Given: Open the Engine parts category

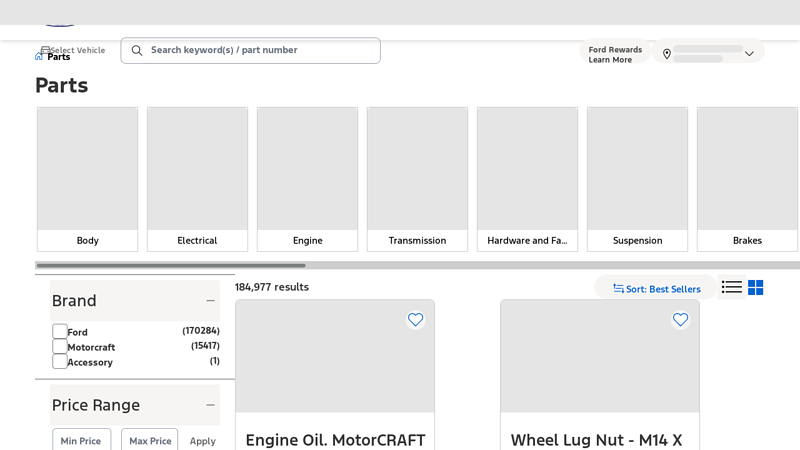Looking at the screenshot, I should pyautogui.click(x=308, y=179).
